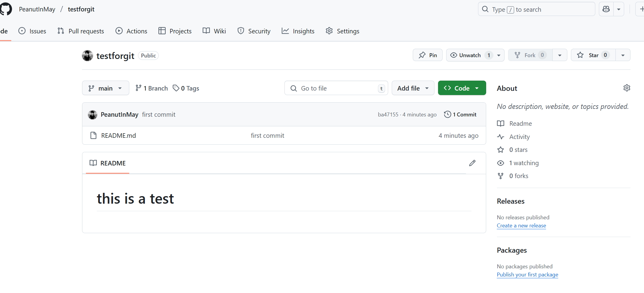Switch to the Actions tab

pos(131,31)
